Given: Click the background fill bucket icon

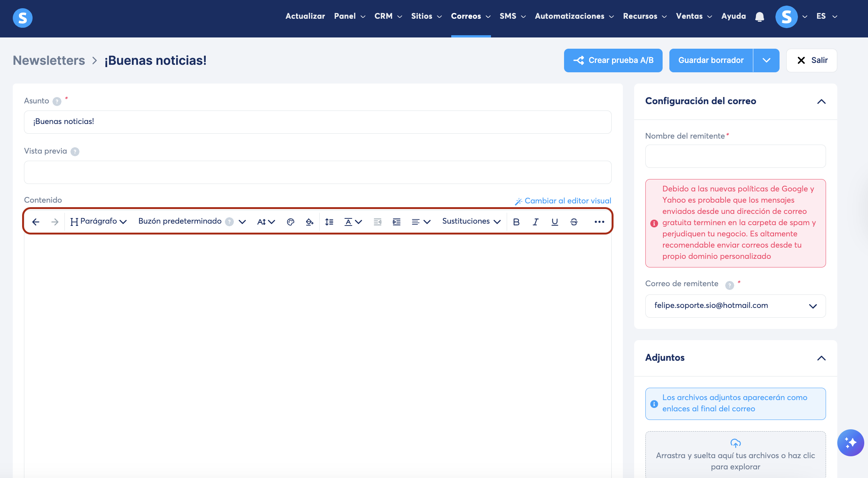Looking at the screenshot, I should pyautogui.click(x=309, y=222).
